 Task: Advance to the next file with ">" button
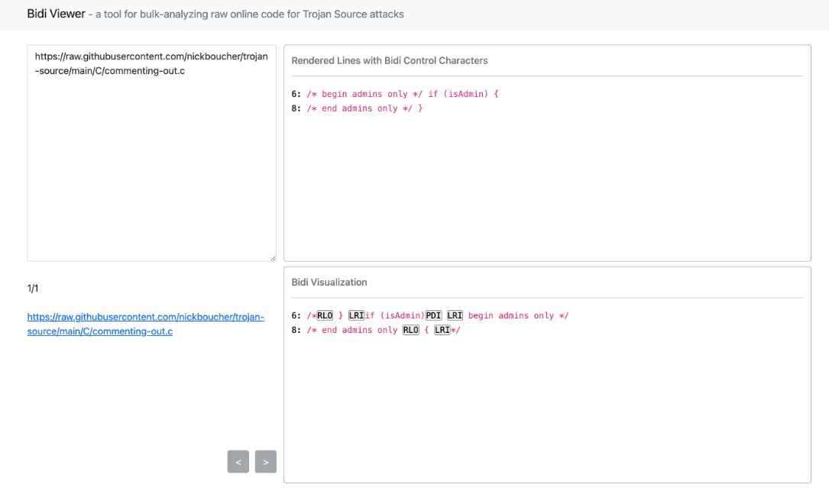pos(265,462)
